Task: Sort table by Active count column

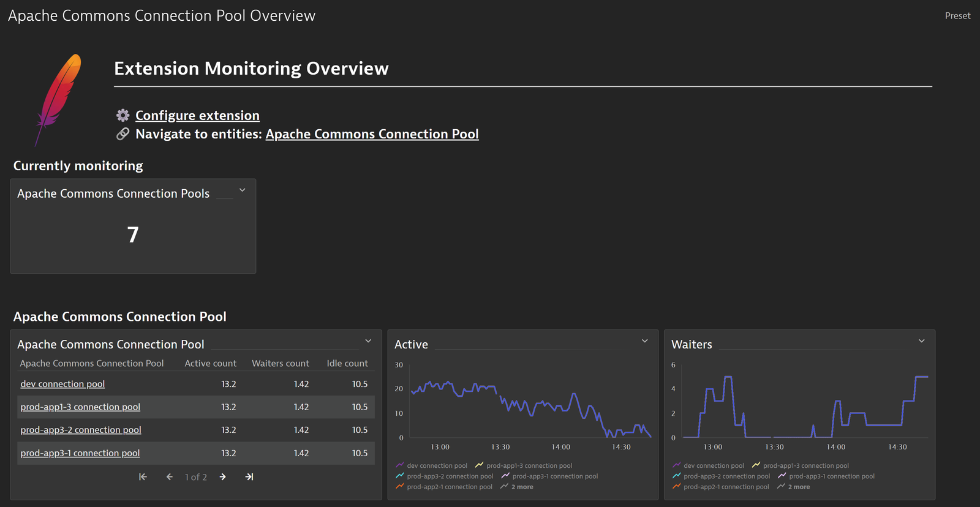Action: point(210,363)
